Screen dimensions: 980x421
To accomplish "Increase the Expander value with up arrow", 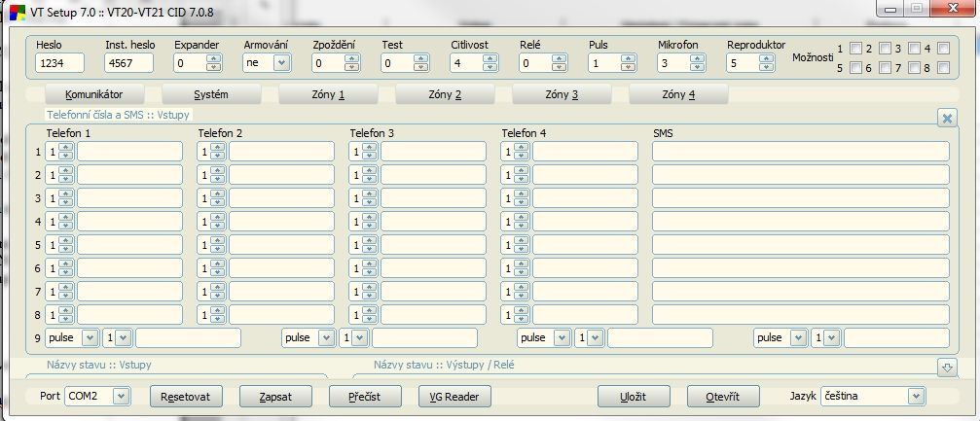I will (x=214, y=59).
